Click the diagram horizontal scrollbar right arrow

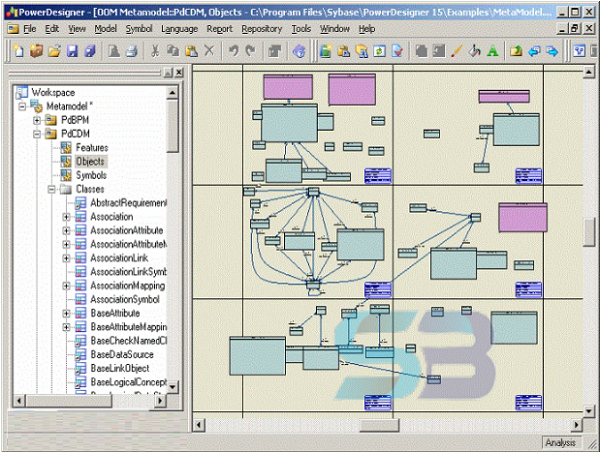(x=577, y=425)
